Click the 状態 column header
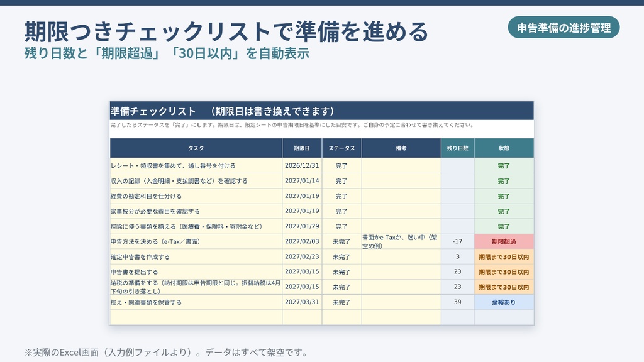 504,148
